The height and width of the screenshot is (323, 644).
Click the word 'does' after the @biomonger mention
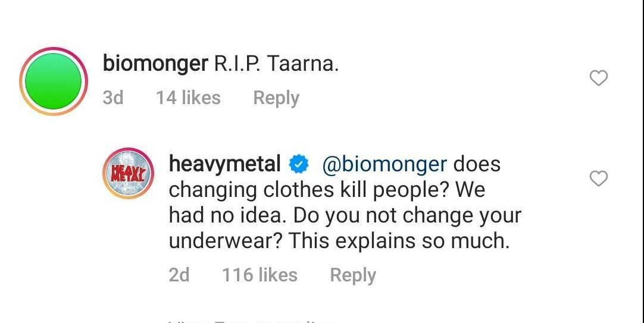click(x=477, y=164)
